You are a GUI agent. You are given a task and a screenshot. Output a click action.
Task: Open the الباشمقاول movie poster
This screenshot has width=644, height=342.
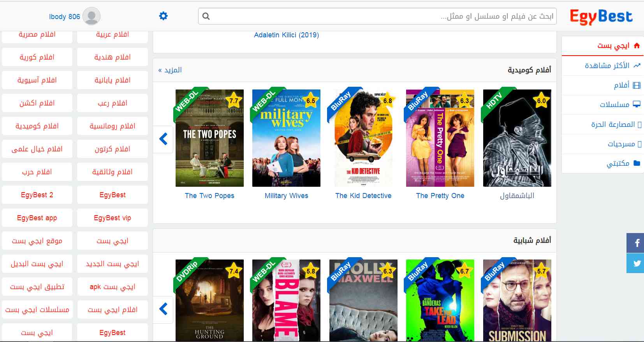[517, 138]
